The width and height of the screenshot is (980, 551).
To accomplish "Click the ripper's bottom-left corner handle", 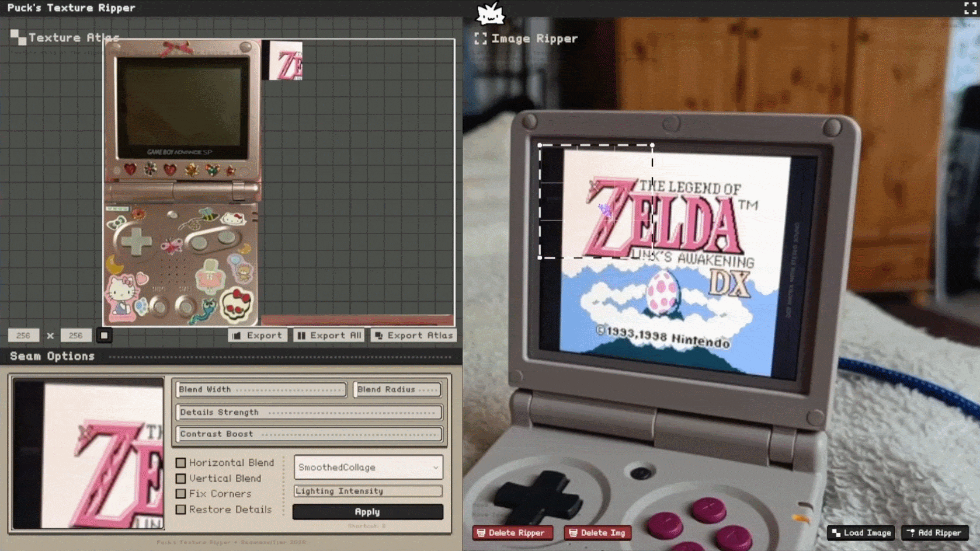I will click(x=540, y=257).
